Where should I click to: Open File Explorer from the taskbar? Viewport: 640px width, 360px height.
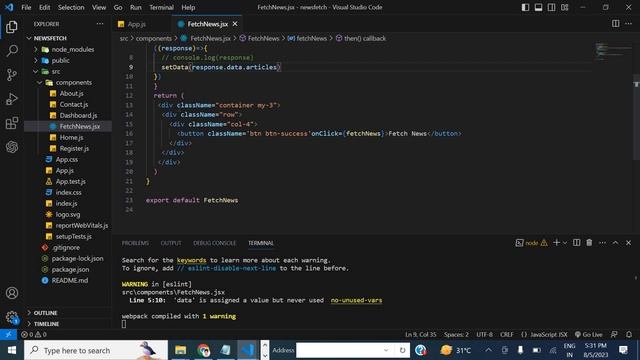pos(180,350)
